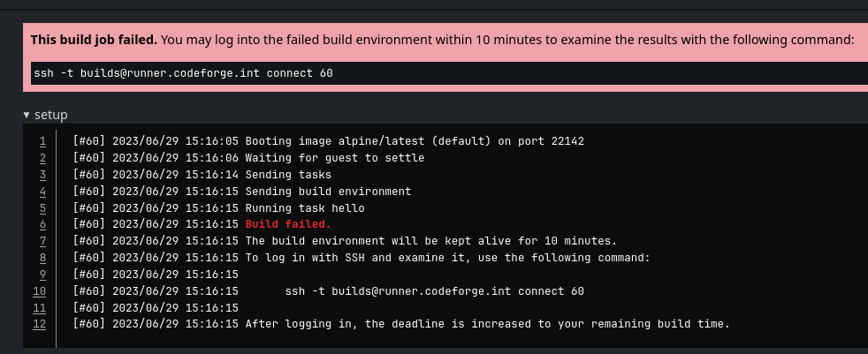868x354 pixels.
Task: Click the bold "This build job failed." message
Action: (x=94, y=40)
